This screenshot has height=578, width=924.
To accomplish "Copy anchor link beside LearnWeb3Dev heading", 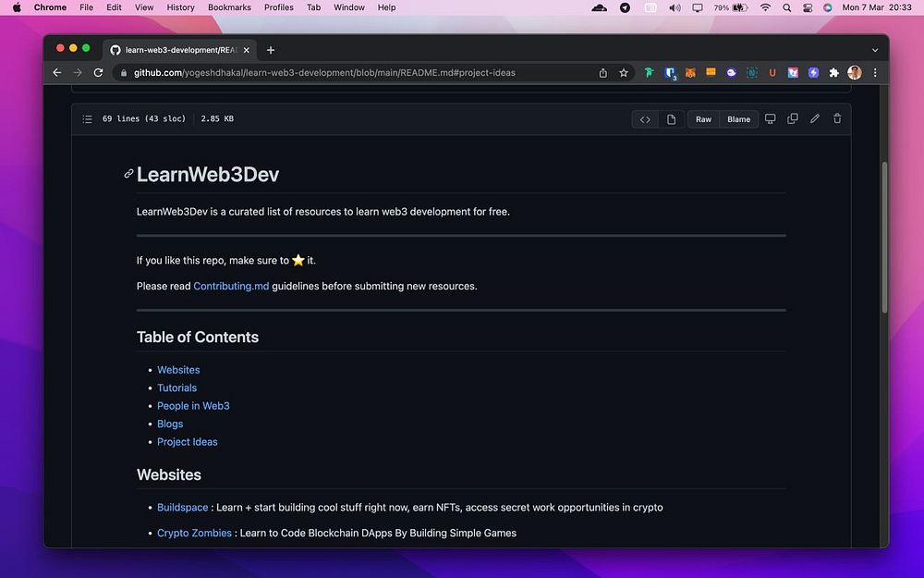I will click(x=128, y=174).
